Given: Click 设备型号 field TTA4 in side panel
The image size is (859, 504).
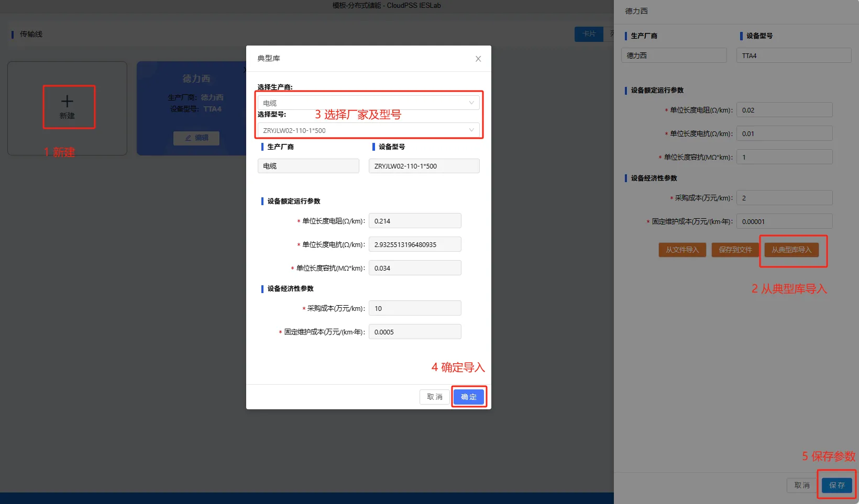Looking at the screenshot, I should click(794, 55).
